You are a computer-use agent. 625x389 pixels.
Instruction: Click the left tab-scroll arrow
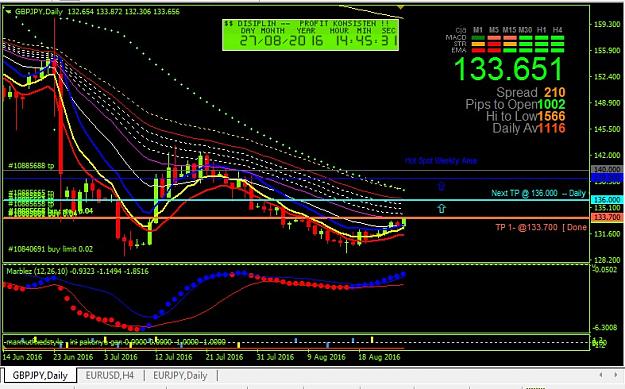601,375
